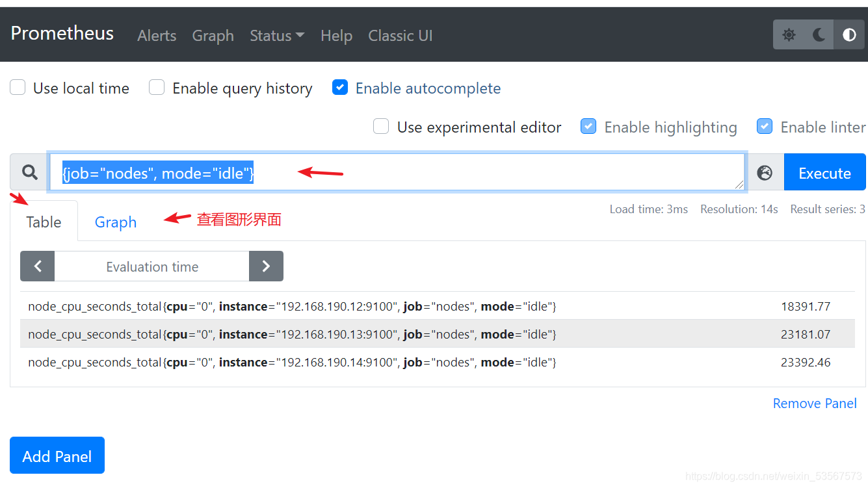Expand the Status dropdown menu

pos(277,36)
